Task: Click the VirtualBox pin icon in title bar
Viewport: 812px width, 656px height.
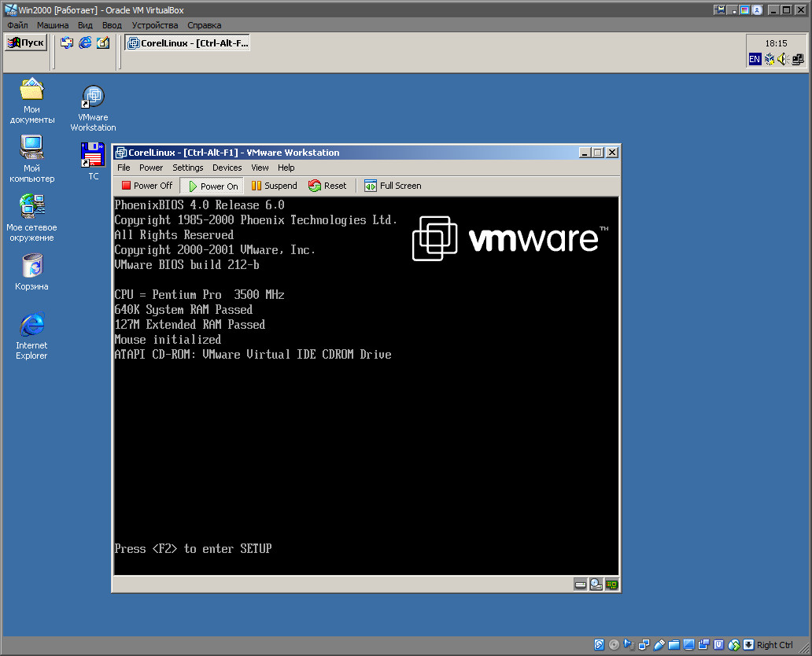Action: 719,10
